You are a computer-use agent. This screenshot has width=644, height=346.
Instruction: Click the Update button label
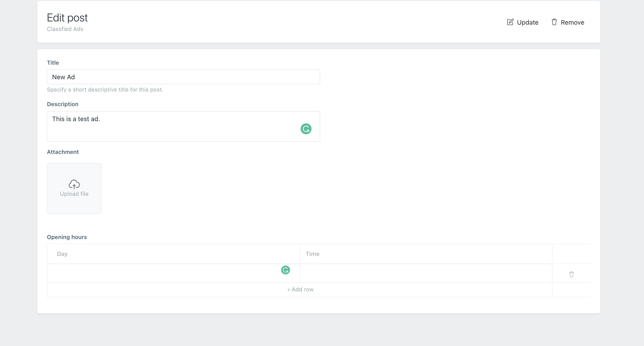tap(527, 23)
